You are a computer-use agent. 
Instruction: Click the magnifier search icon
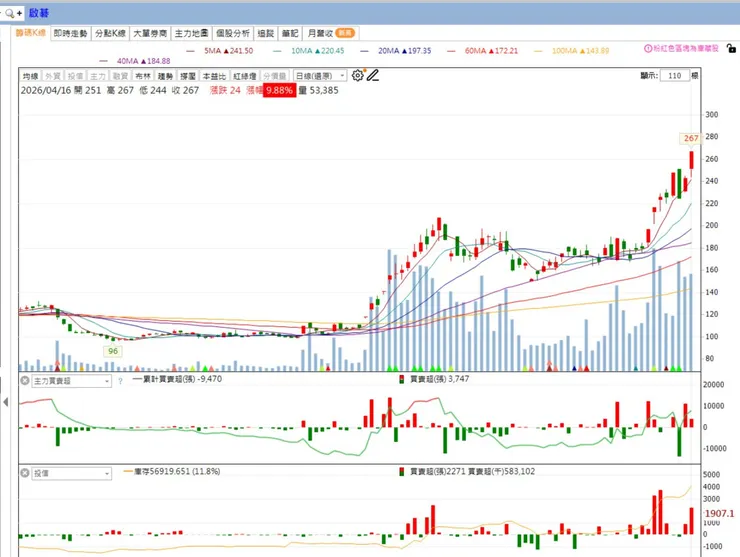pos(9,13)
